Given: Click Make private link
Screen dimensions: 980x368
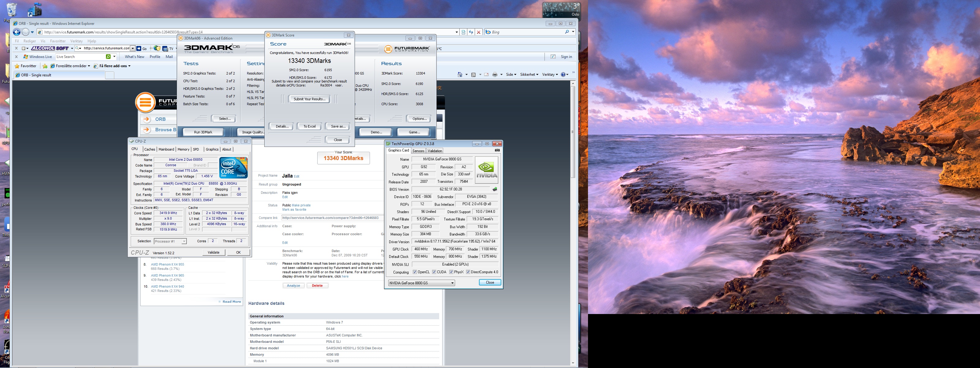Looking at the screenshot, I should pyautogui.click(x=301, y=205).
